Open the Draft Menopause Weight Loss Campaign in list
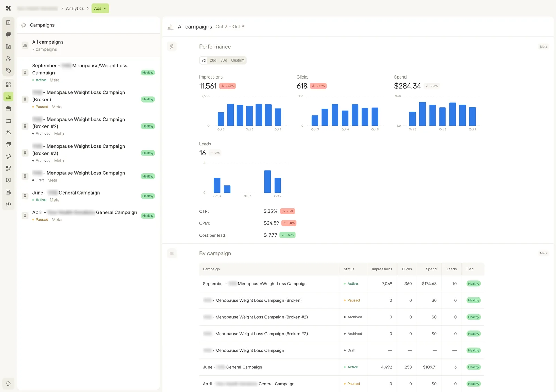556x392 pixels. (88, 176)
